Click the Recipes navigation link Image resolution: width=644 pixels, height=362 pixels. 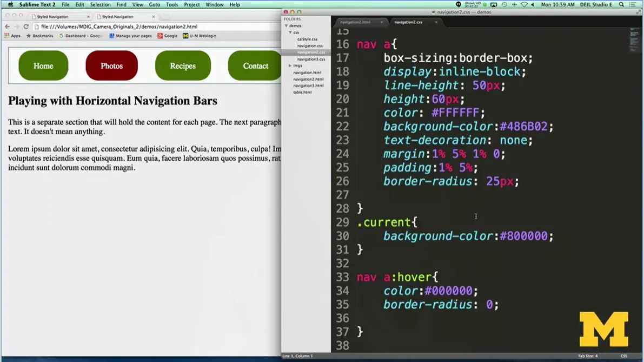click(183, 66)
